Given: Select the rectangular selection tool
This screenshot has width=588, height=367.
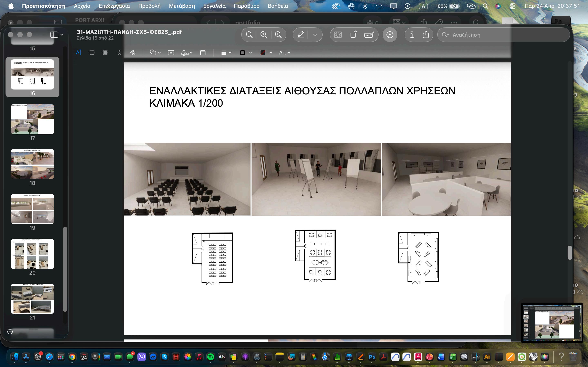Looking at the screenshot, I should (x=92, y=53).
